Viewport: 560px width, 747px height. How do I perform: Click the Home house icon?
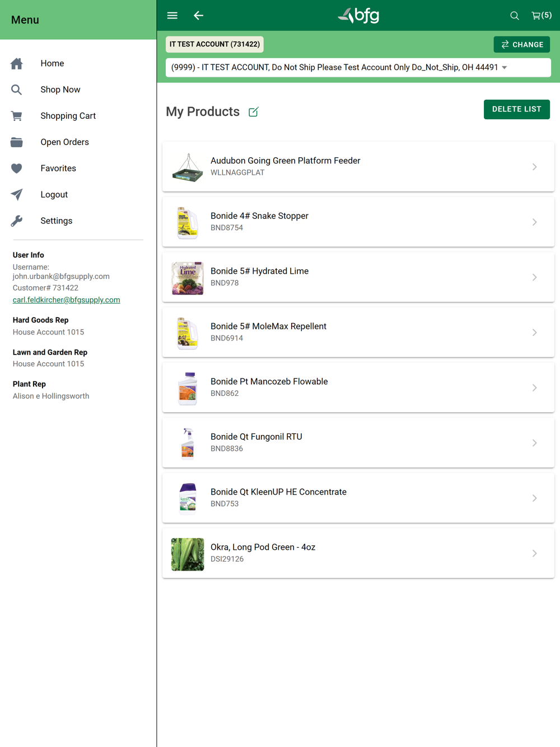tap(17, 63)
